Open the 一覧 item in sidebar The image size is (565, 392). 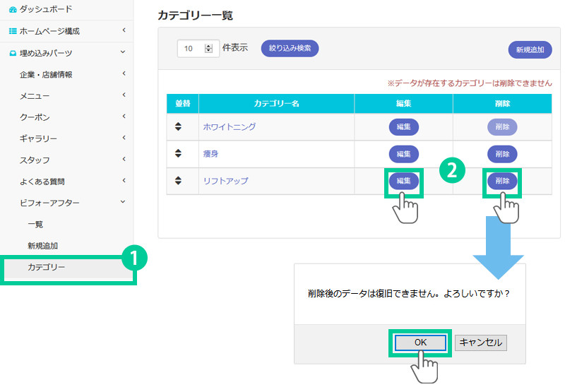click(x=35, y=224)
